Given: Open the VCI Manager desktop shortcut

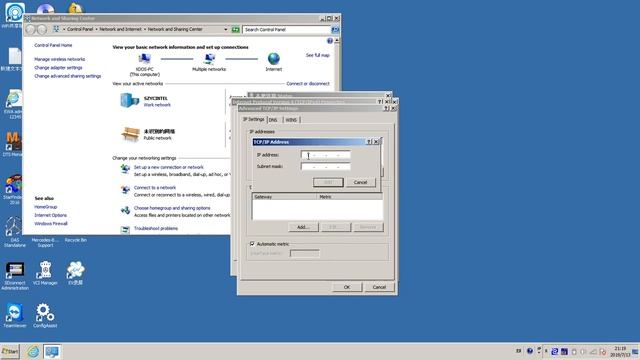Looking at the screenshot, I should (x=45, y=273).
